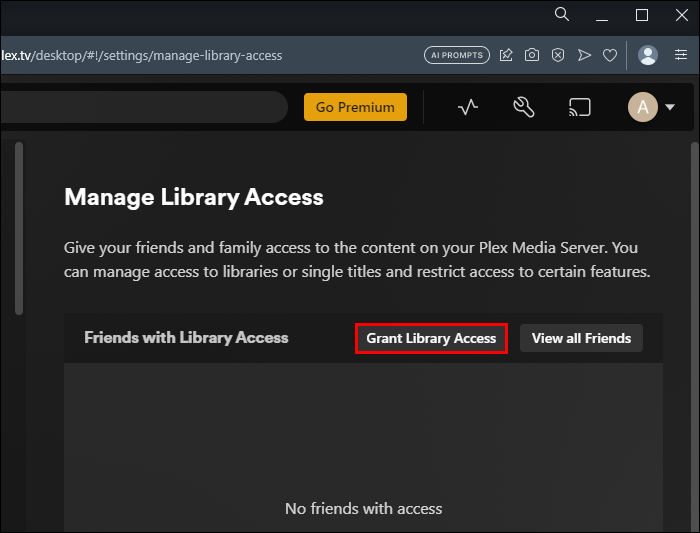Bookmark the page with the heart icon

[x=610, y=55]
